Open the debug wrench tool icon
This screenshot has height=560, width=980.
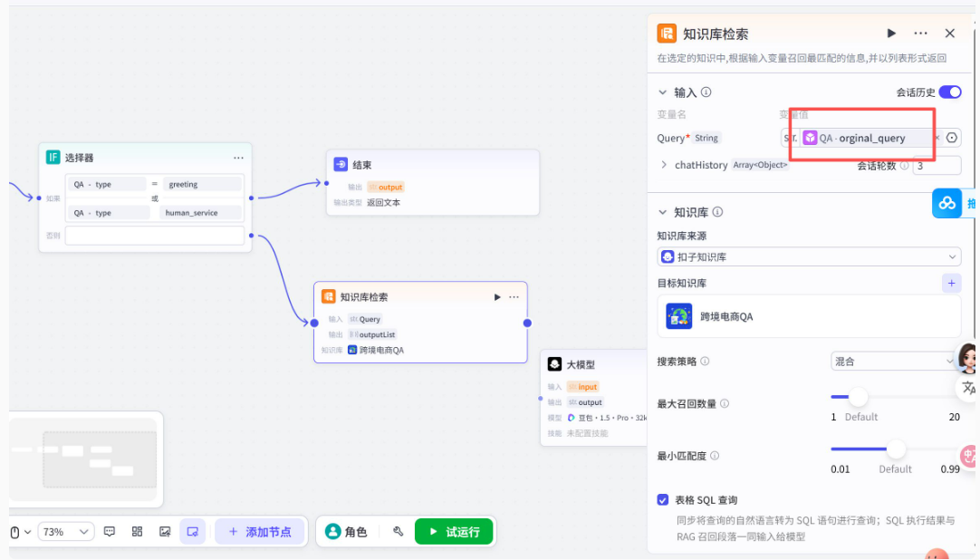[x=399, y=532]
